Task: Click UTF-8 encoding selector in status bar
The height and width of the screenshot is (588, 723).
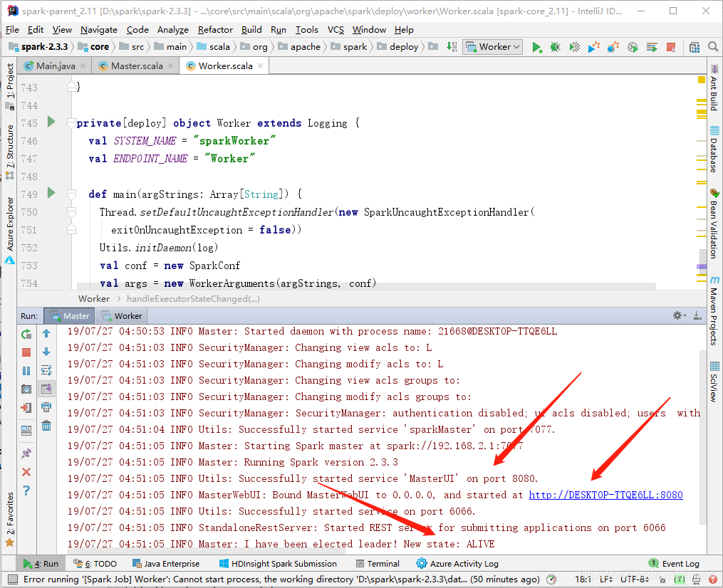Action: click(634, 579)
